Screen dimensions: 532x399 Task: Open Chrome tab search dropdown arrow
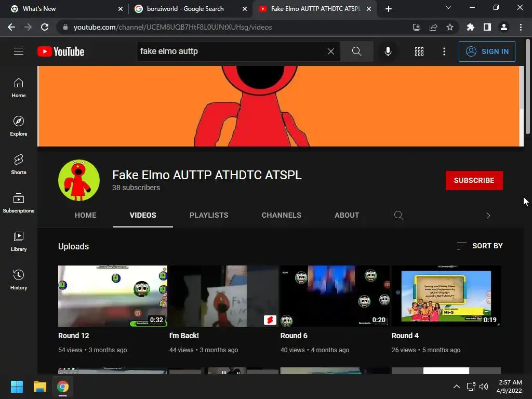[x=448, y=7]
